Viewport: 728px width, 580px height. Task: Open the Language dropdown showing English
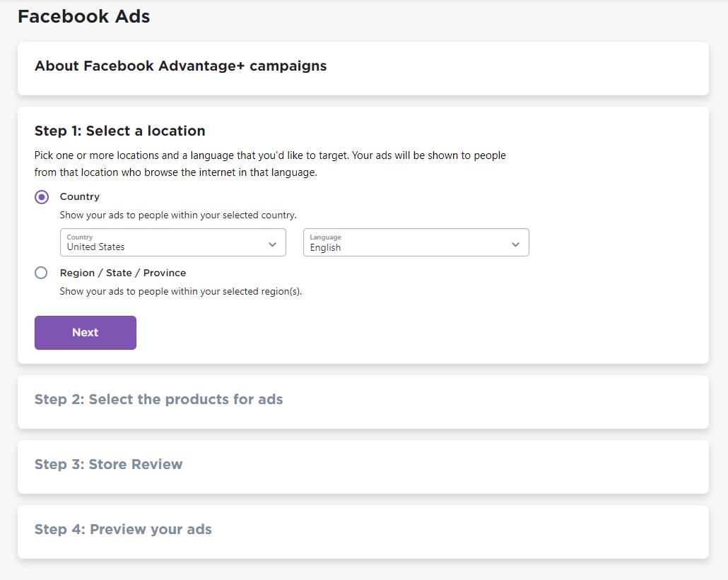(416, 242)
